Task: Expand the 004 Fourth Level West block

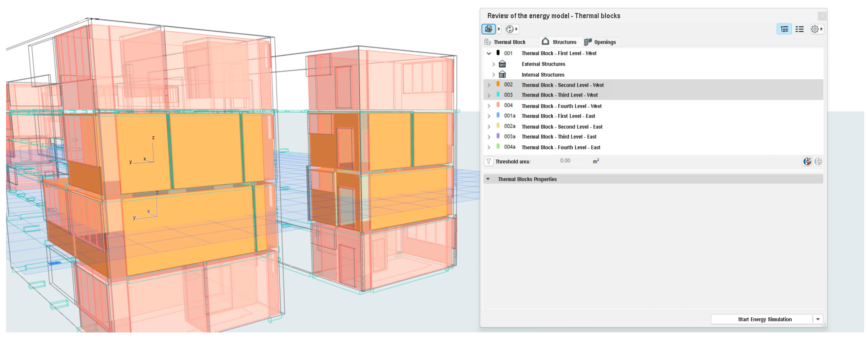Action: click(x=489, y=106)
